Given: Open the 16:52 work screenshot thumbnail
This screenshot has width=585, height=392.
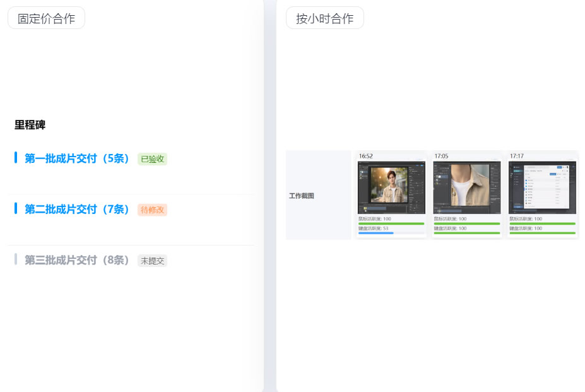Looking at the screenshot, I should coord(391,187).
